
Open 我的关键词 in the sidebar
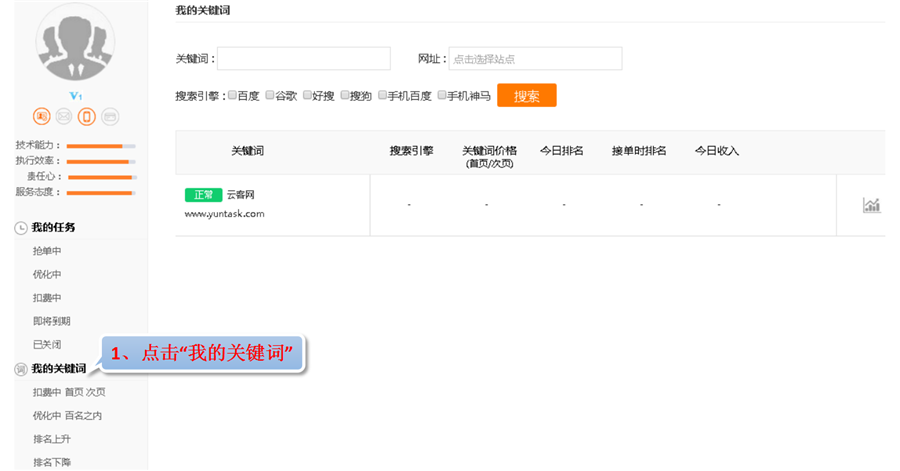click(59, 368)
